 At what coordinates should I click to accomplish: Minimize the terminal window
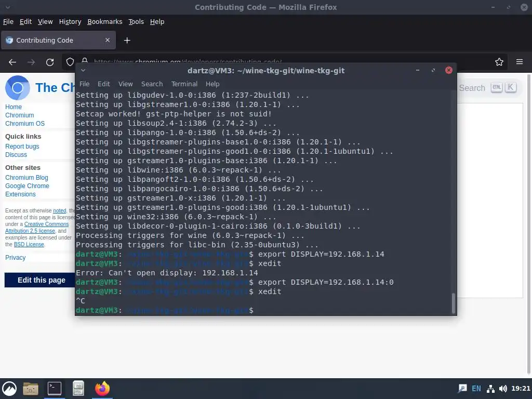[x=418, y=70]
